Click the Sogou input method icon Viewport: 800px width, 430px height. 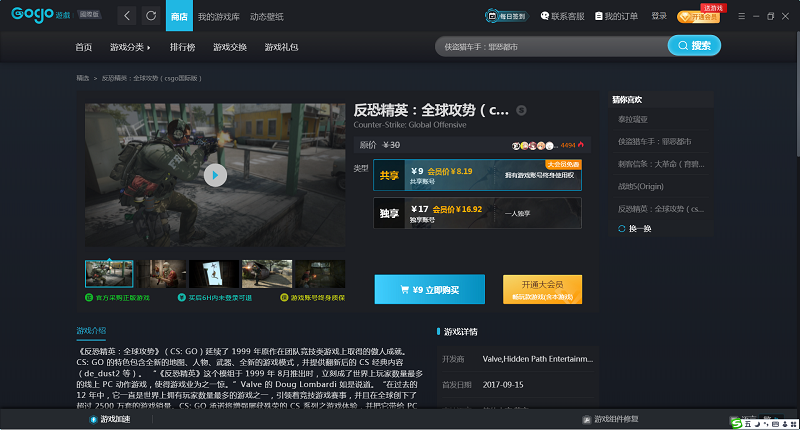pos(736,423)
